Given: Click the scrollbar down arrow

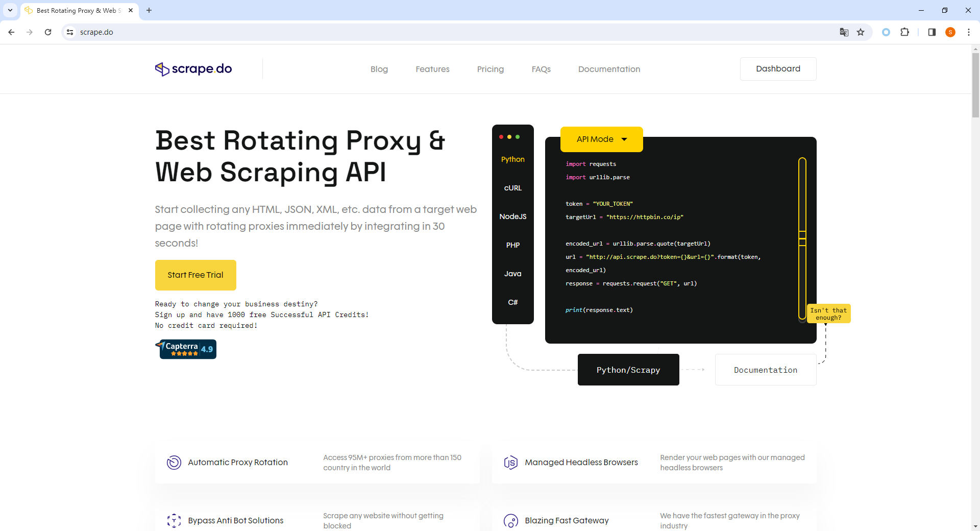Looking at the screenshot, I should 975,526.
